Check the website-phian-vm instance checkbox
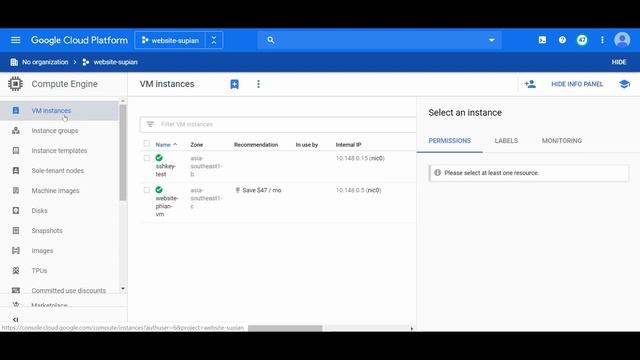 click(x=147, y=190)
